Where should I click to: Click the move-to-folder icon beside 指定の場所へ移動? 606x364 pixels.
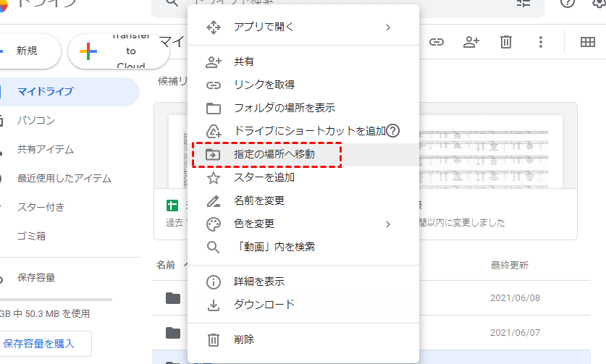[213, 155]
